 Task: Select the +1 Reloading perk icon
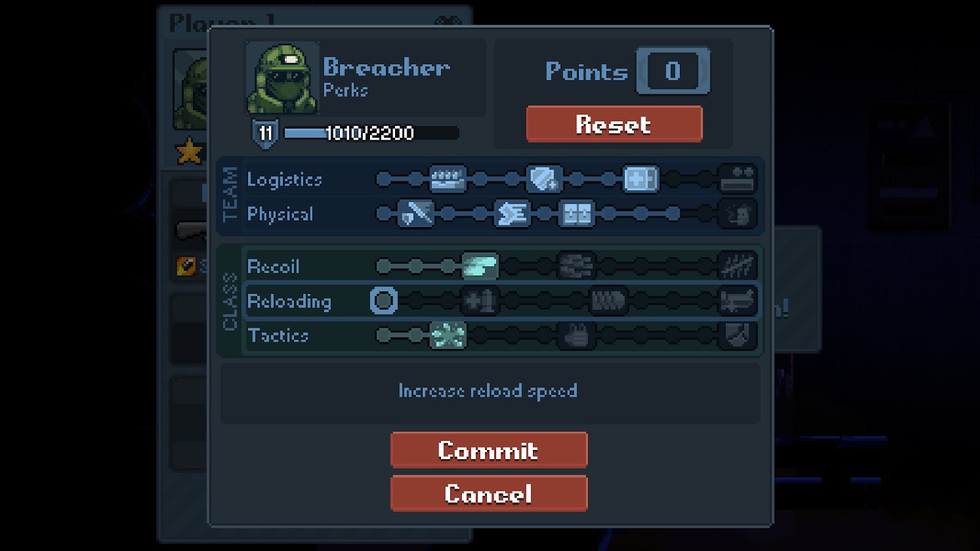coord(480,301)
